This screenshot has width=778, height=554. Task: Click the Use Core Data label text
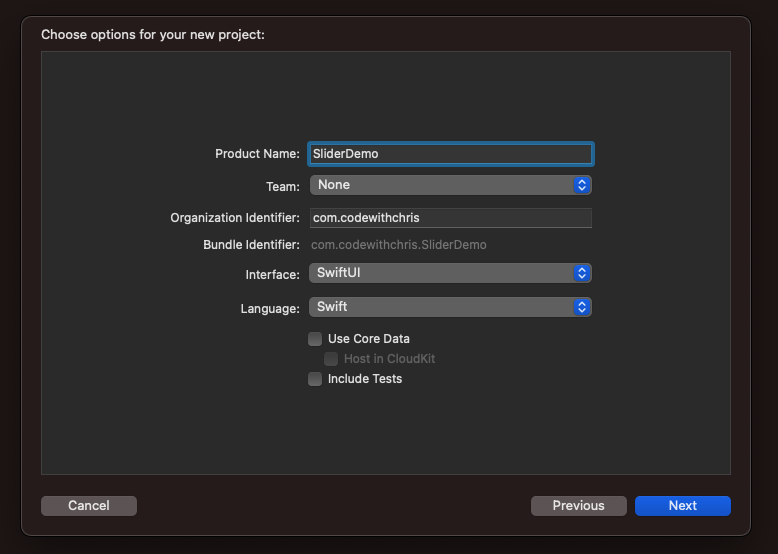(369, 339)
